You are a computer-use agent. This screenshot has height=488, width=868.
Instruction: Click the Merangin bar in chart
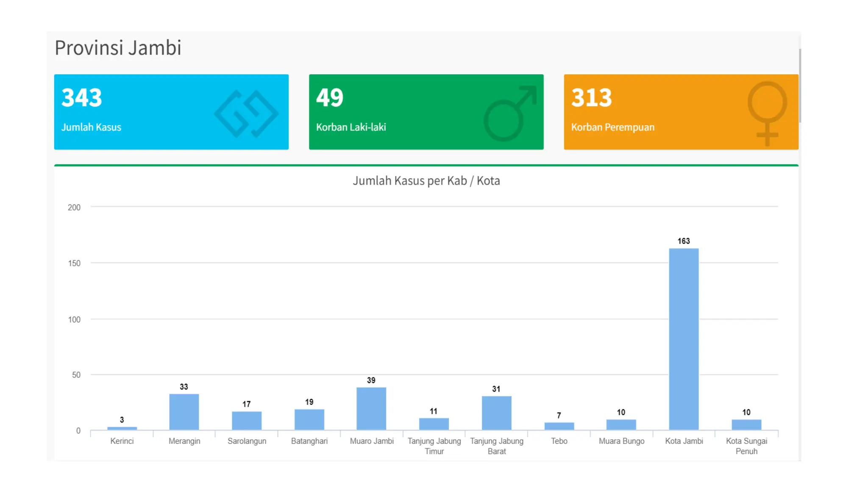[x=184, y=412]
